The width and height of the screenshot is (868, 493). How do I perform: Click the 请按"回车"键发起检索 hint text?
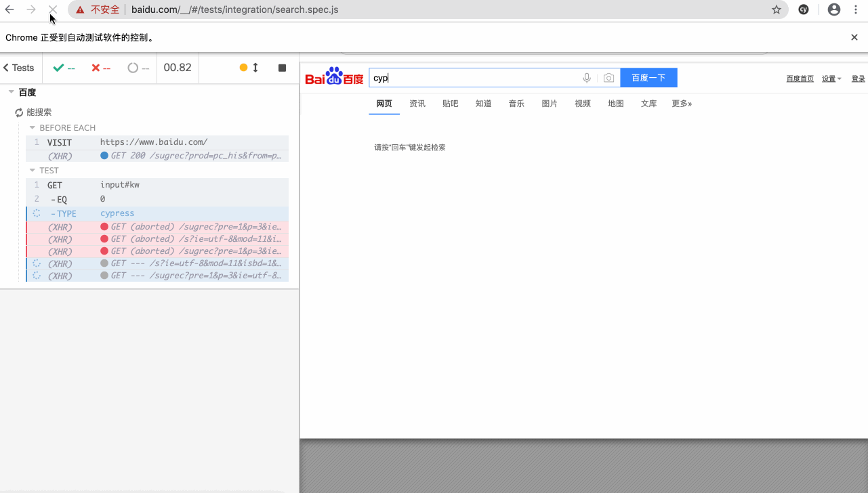(x=410, y=147)
